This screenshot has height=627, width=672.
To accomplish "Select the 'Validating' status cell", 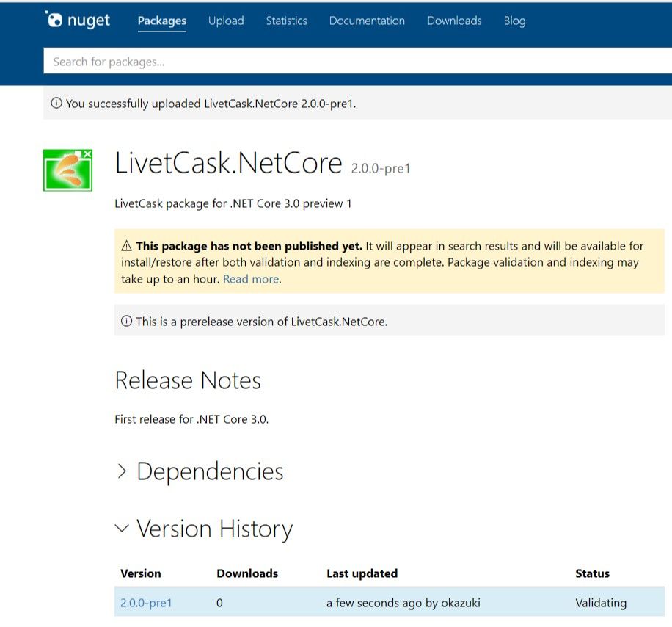I will point(601,603).
